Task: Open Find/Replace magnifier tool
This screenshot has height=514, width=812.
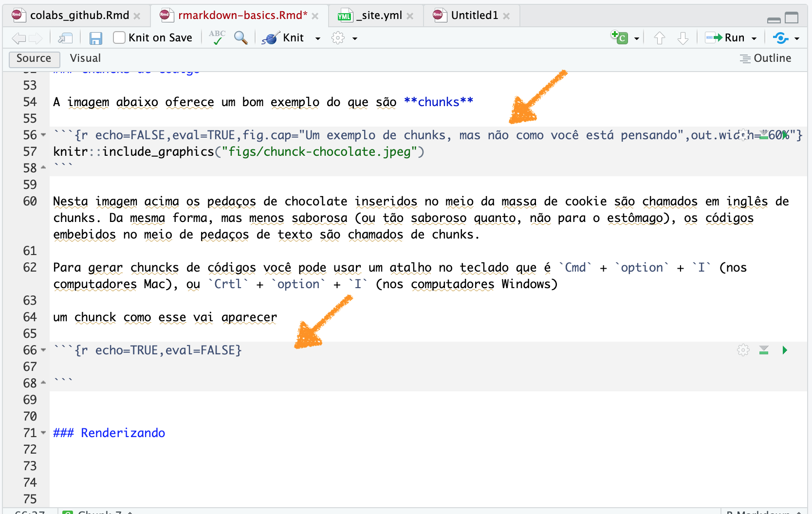Action: (240, 37)
